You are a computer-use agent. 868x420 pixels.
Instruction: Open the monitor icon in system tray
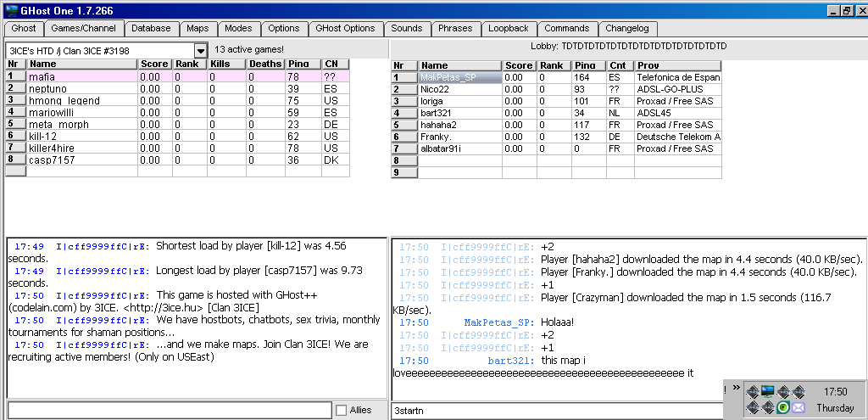pyautogui.click(x=768, y=391)
